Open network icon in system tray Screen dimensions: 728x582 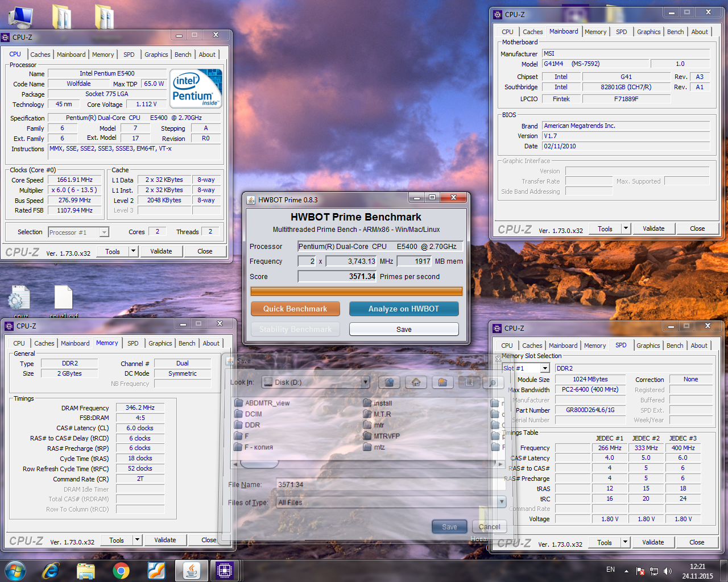tap(654, 571)
